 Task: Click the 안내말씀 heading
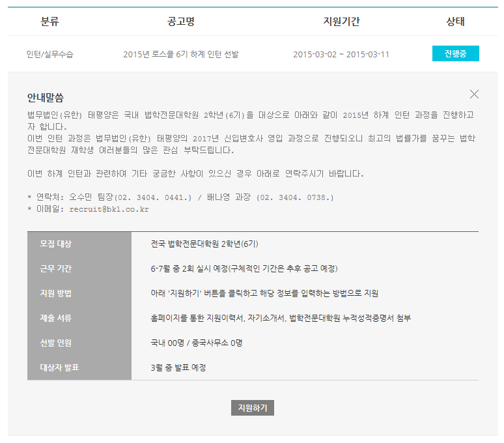tap(46, 98)
